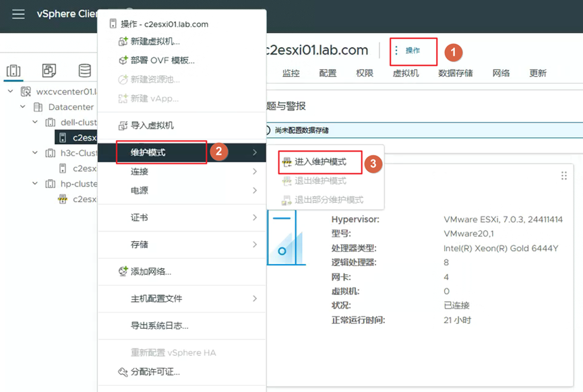The image size is (583, 392).
Task: Click the hp-cluster icon in the tree
Action: [50, 184]
